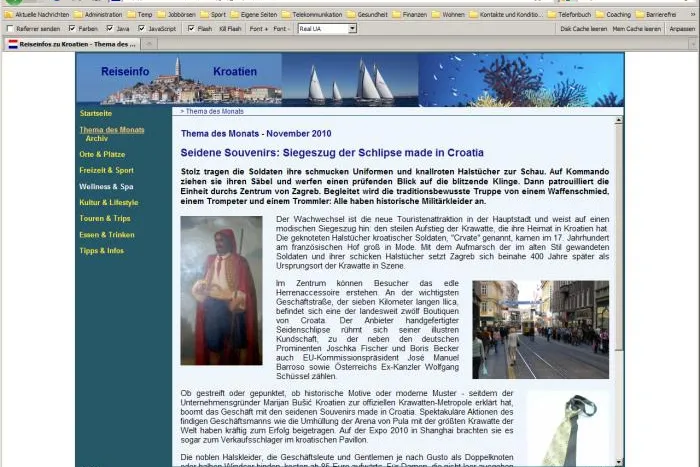
Task: Click the scrollbar up arrow in article
Action: pyautogui.click(x=619, y=120)
